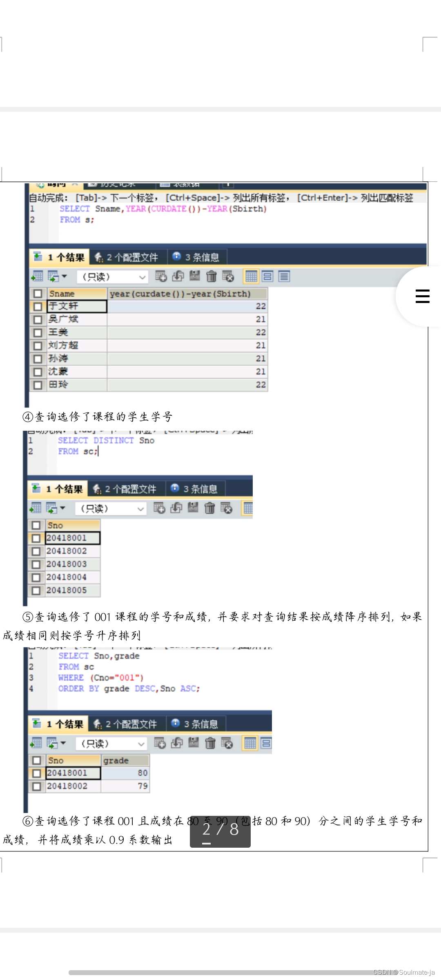Click heading ④查询选修了课程的学生学号
441x980 pixels.
click(97, 416)
